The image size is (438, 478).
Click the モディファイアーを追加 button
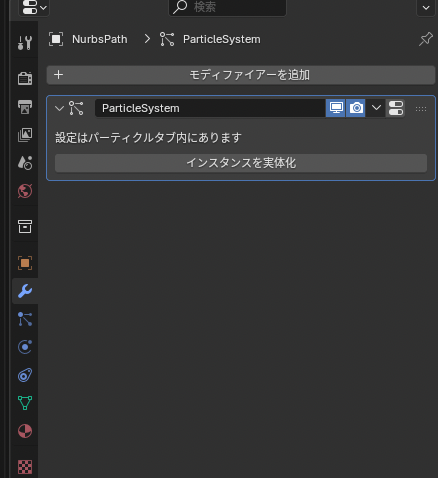pos(241,75)
